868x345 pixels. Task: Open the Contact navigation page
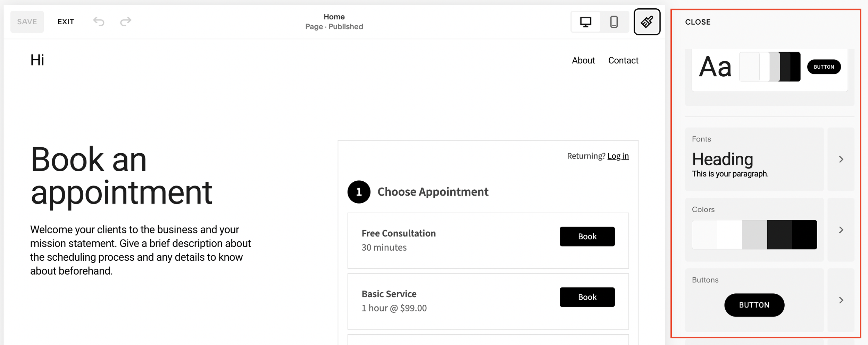tap(623, 60)
